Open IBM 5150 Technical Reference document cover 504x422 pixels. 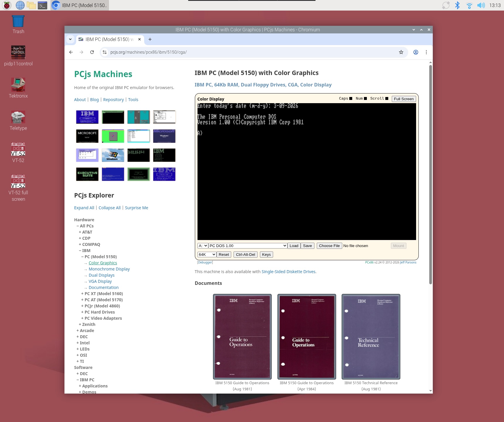click(371, 337)
